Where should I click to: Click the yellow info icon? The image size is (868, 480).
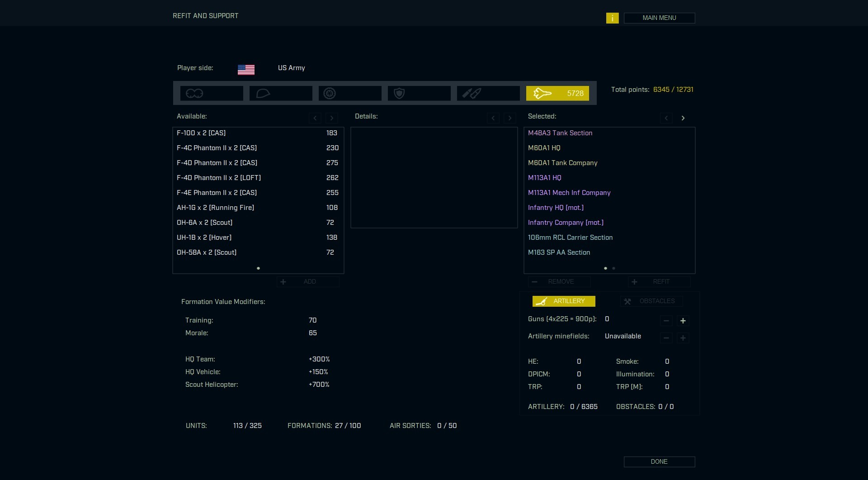pos(612,18)
